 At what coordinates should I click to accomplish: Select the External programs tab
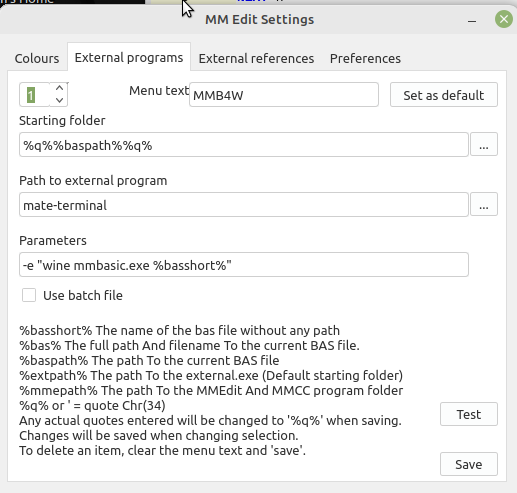(x=129, y=57)
